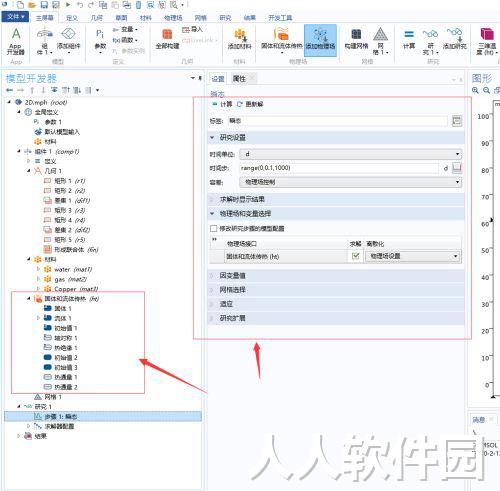
Task: Toggle the 求解 checkbox for 固体和流体传热
Action: click(x=355, y=256)
